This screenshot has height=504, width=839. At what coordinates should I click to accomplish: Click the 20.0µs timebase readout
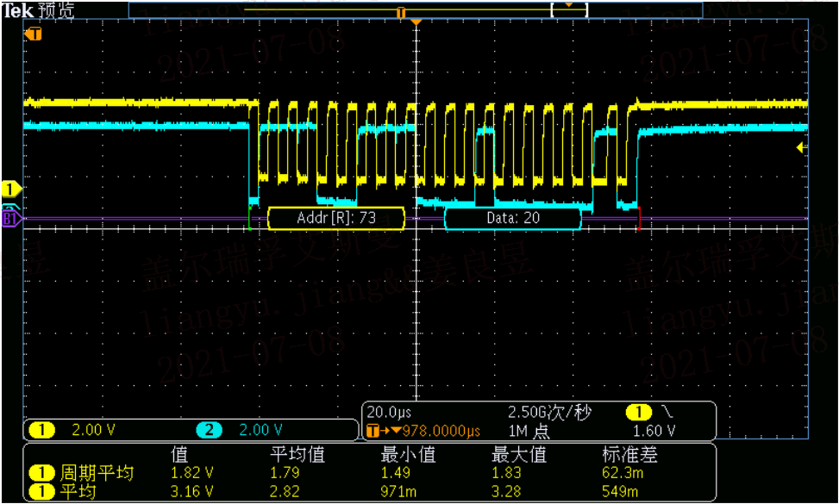[389, 413]
